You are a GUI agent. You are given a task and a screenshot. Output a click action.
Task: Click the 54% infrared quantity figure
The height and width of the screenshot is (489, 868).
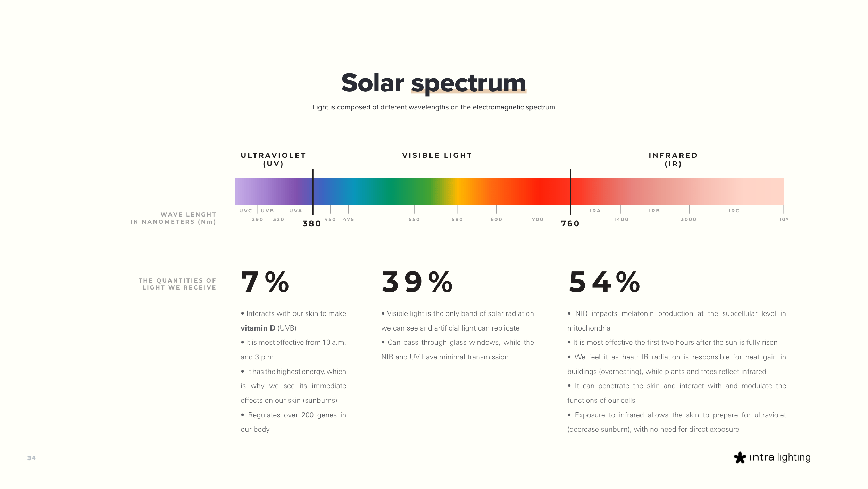604,282
